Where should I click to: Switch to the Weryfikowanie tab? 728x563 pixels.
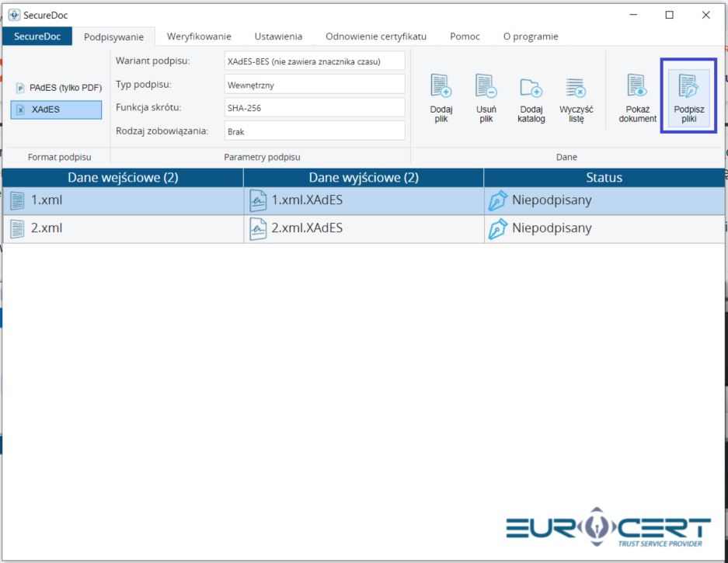(x=199, y=36)
